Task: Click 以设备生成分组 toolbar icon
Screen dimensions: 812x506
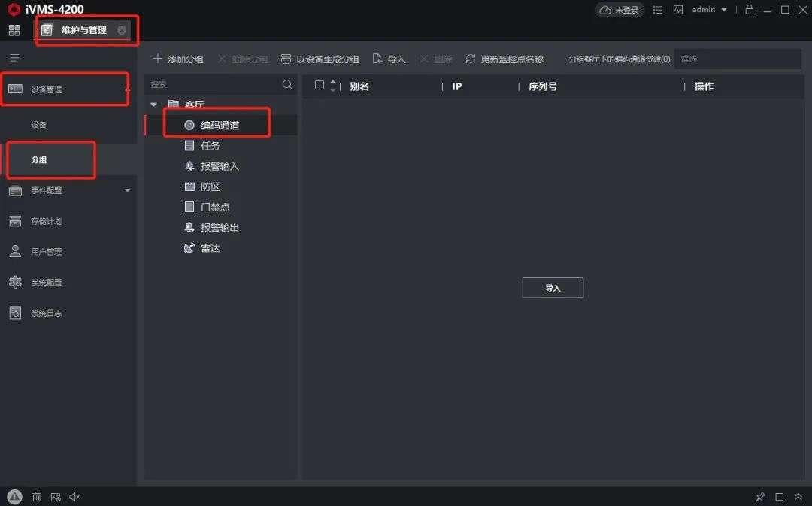Action: point(286,59)
